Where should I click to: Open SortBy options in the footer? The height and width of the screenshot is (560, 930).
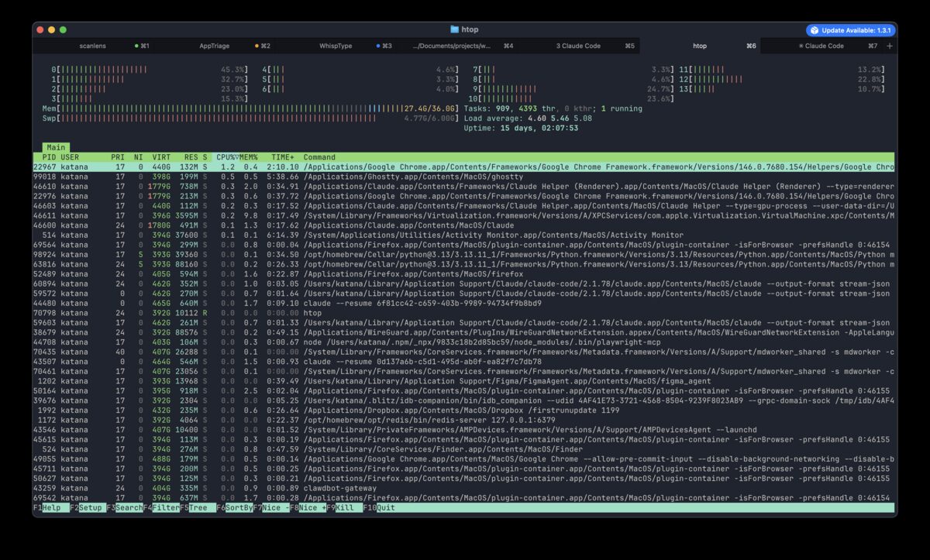point(239,508)
